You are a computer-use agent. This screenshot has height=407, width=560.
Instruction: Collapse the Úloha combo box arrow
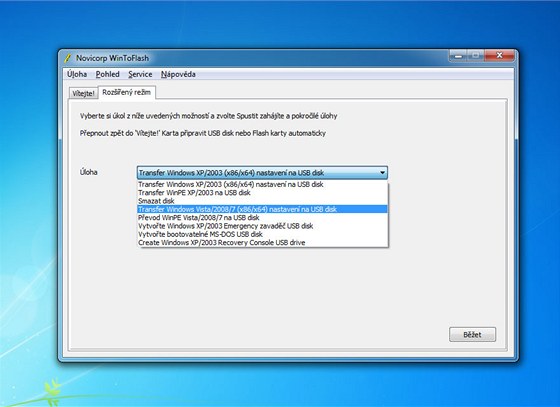click(x=382, y=173)
